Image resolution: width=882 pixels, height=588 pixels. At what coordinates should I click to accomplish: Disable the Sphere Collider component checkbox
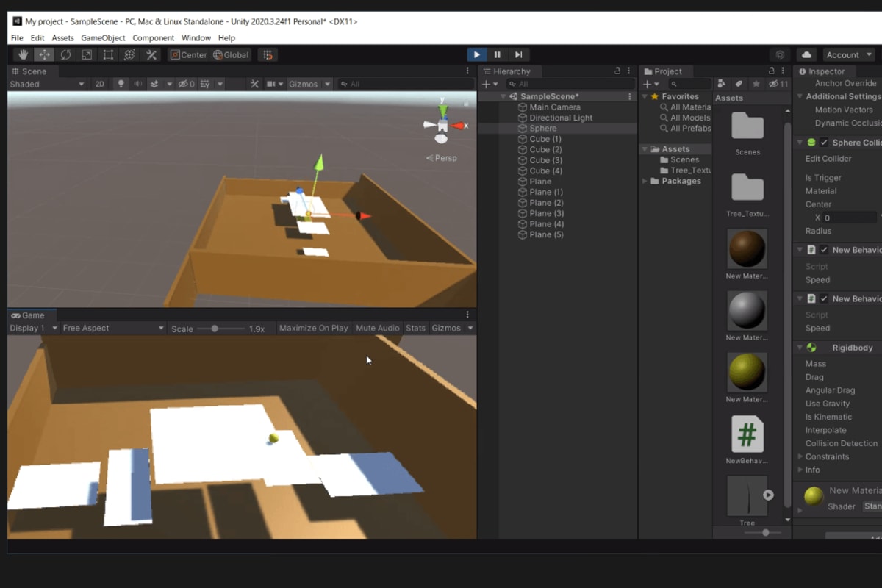(824, 143)
